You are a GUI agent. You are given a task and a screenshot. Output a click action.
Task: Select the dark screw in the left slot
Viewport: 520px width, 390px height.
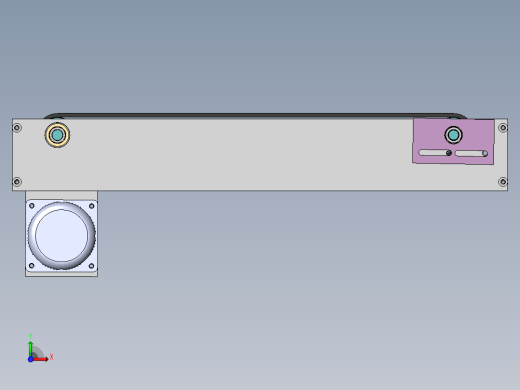coord(449,153)
